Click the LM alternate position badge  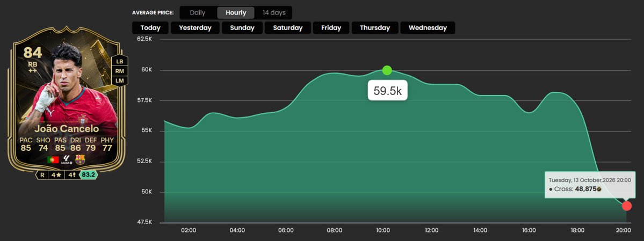(x=120, y=81)
